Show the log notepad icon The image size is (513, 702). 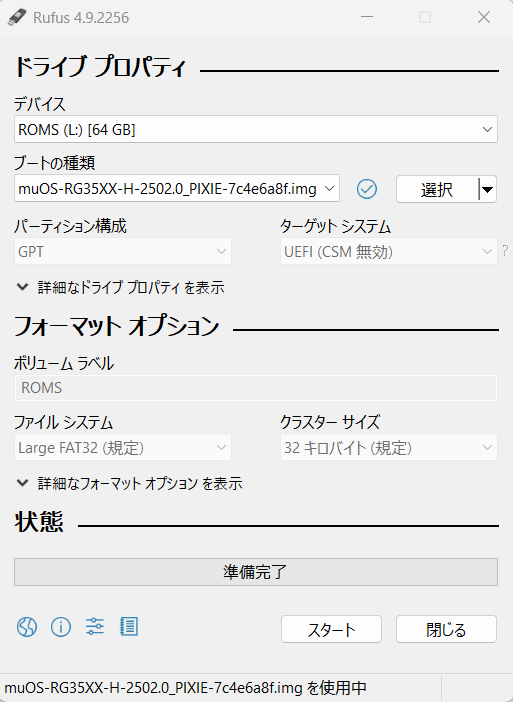pyautogui.click(x=129, y=627)
